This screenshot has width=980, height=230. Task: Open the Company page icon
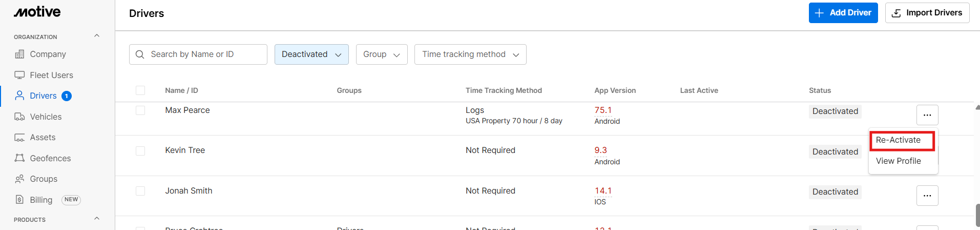pyautogui.click(x=19, y=54)
